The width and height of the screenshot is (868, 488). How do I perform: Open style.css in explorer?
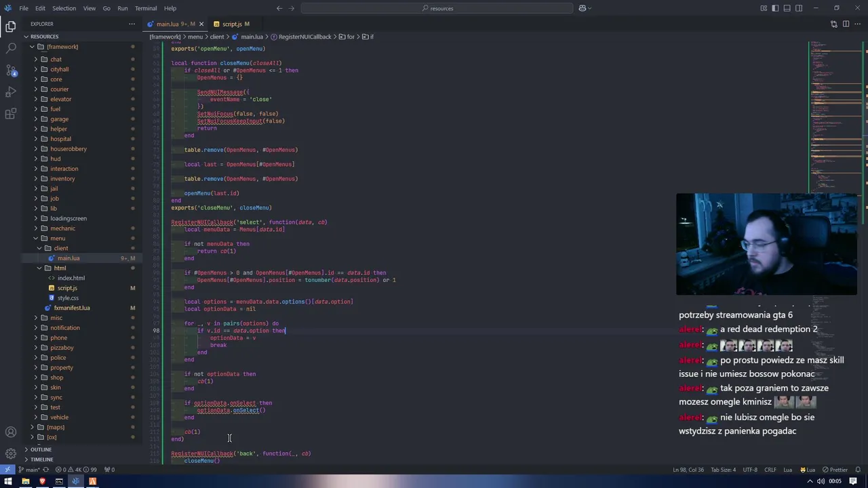click(68, 298)
